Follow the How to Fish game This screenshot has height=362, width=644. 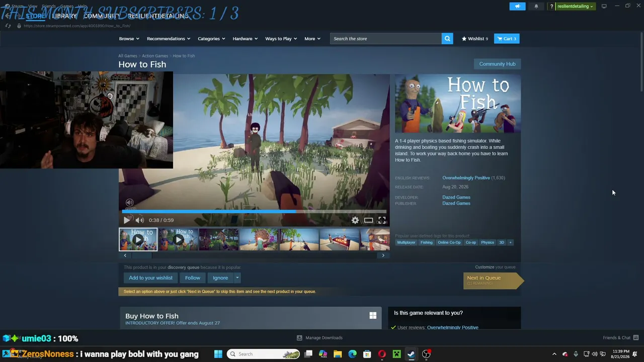point(192,278)
